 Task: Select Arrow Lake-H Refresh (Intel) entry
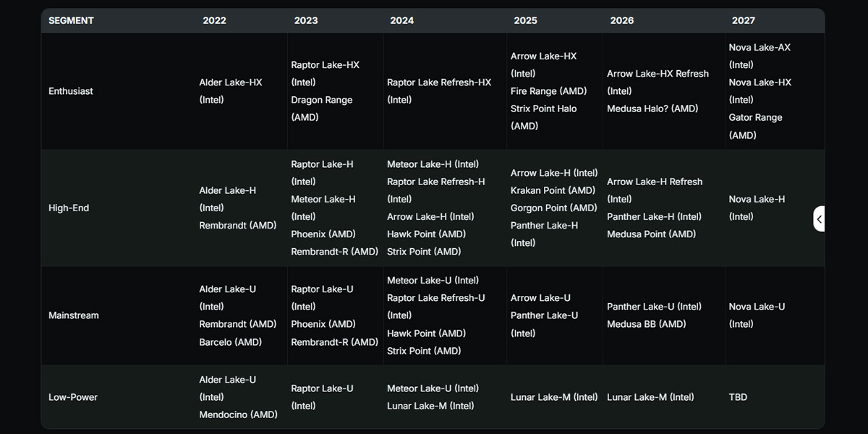pyautogui.click(x=655, y=190)
